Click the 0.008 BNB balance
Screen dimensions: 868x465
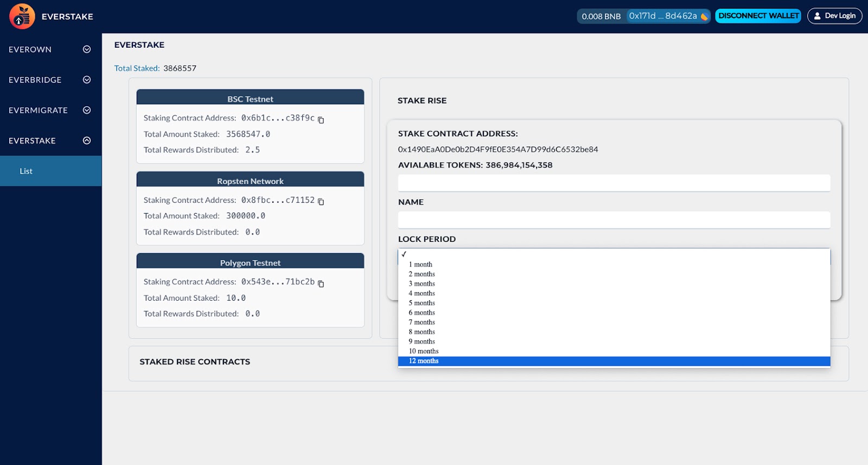(x=601, y=16)
